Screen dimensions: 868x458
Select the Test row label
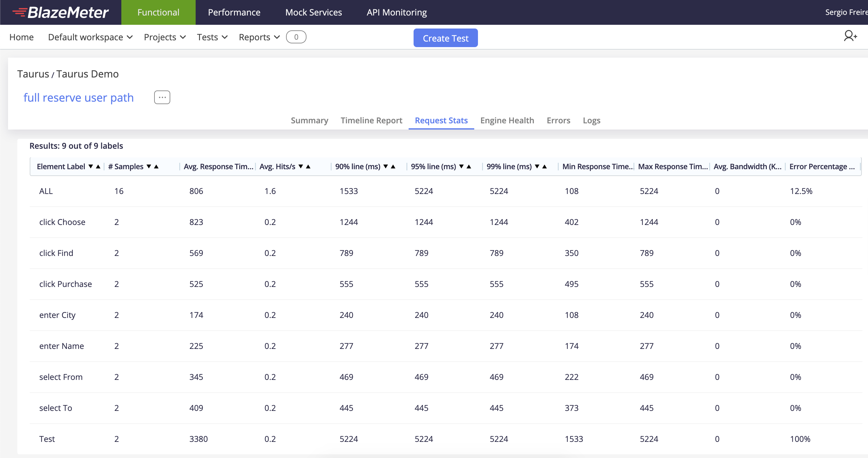click(x=47, y=439)
